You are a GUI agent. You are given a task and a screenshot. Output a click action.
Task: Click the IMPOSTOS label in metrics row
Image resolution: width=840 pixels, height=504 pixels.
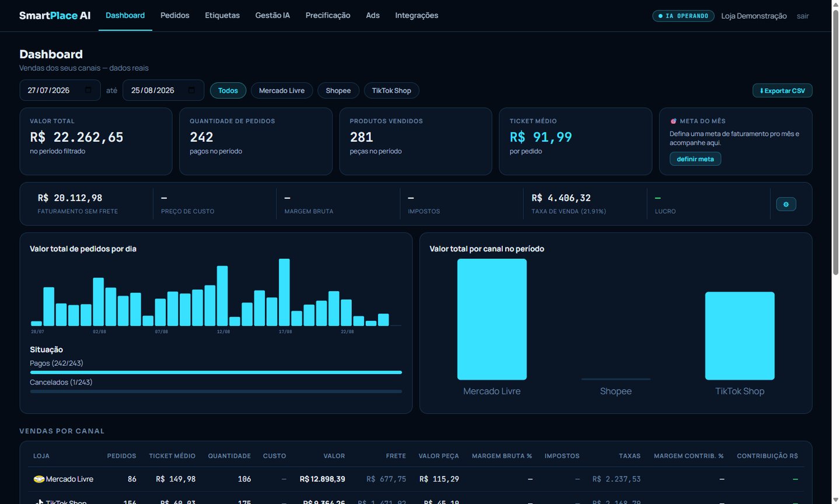pyautogui.click(x=423, y=211)
